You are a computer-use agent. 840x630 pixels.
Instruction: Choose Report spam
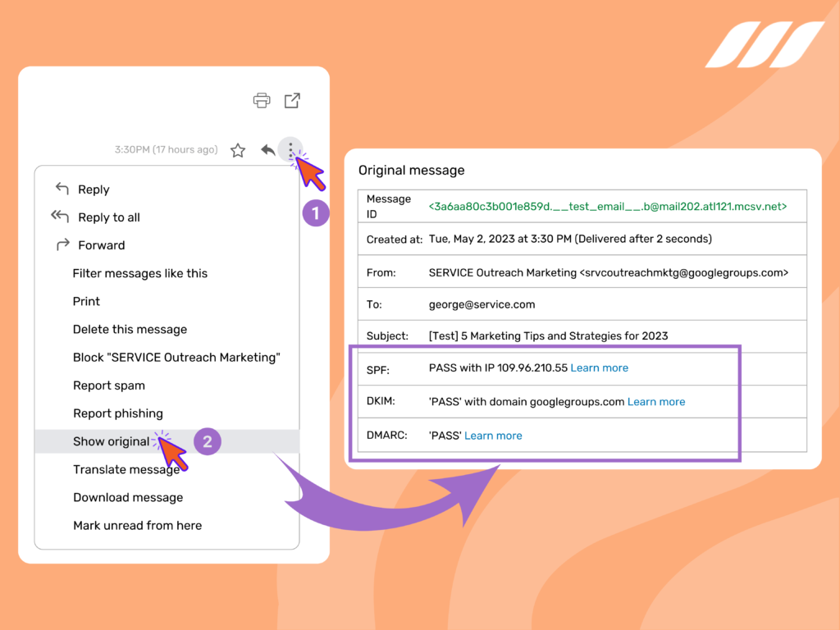[x=109, y=385]
